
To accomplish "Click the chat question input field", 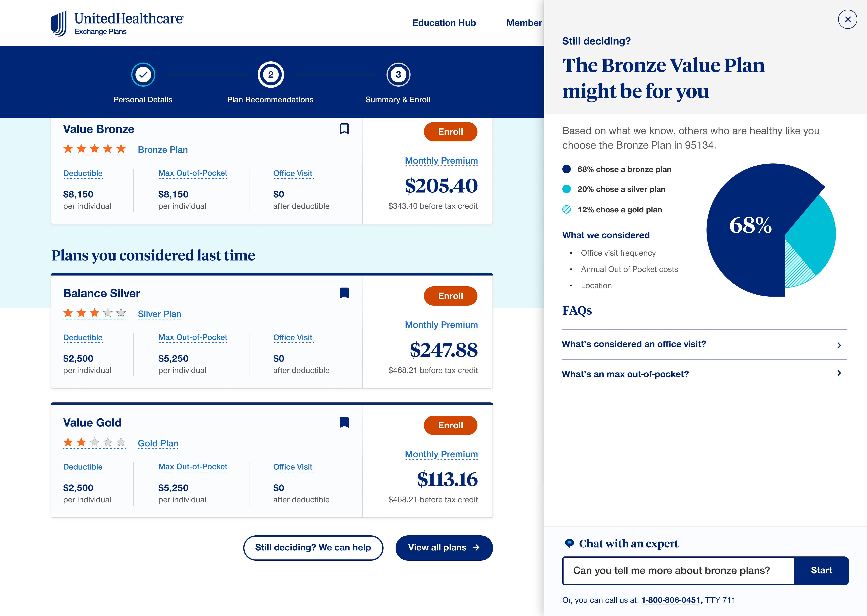I will [x=678, y=570].
